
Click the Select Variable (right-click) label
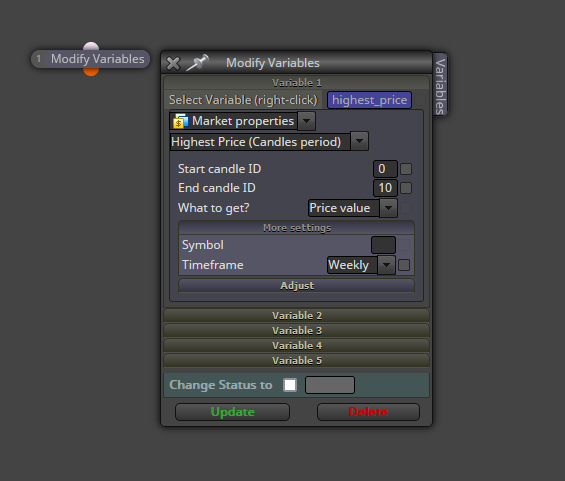243,100
